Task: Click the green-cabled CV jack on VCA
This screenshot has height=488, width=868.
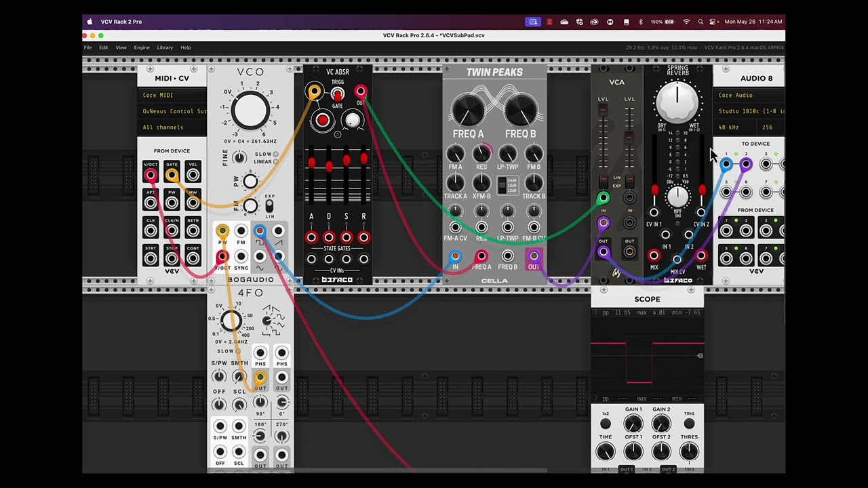Action: point(603,198)
